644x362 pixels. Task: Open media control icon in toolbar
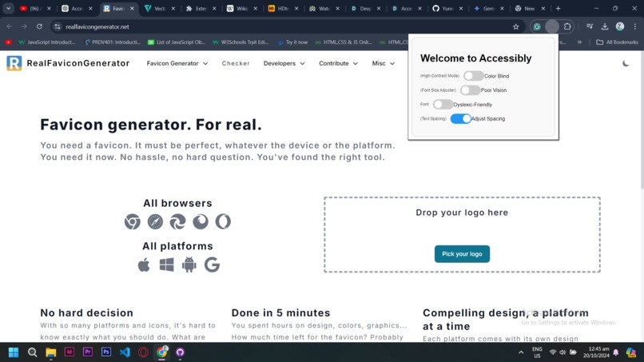[590, 26]
